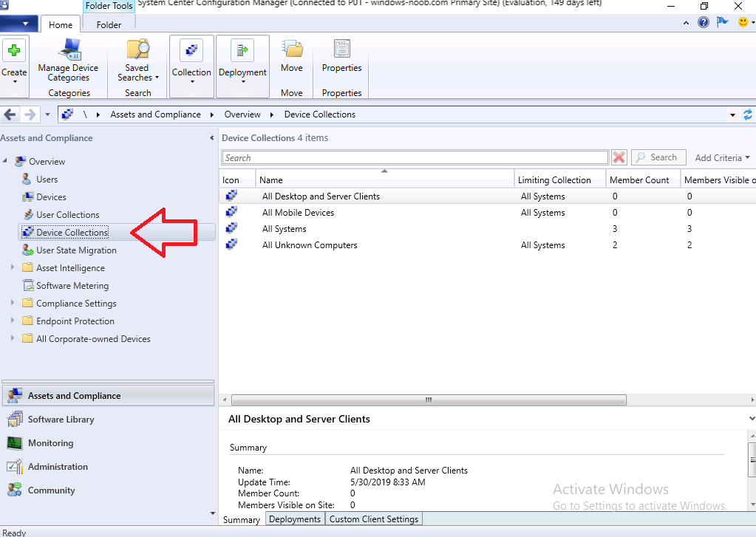Viewport: 756px width, 537px height.
Task: Switch to the Home ribbon tab
Action: (x=61, y=24)
